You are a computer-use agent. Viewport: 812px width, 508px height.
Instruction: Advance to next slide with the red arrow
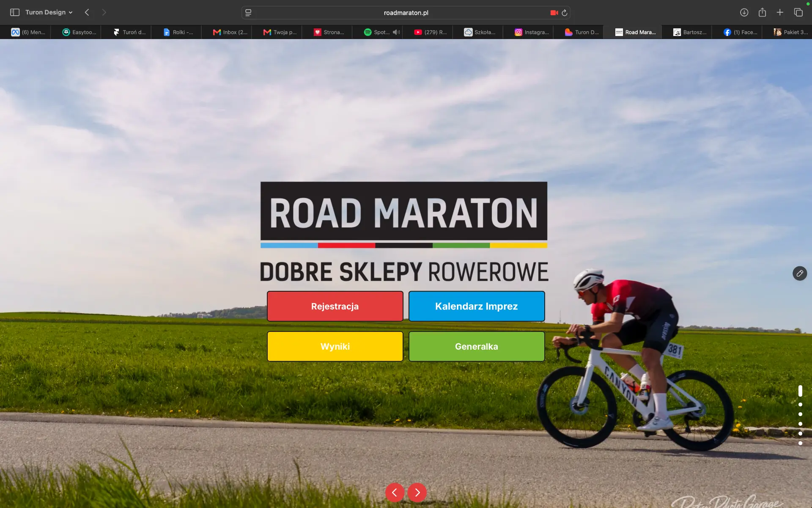(417, 492)
